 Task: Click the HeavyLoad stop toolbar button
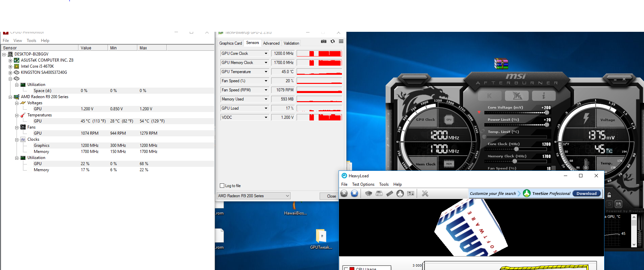point(354,193)
